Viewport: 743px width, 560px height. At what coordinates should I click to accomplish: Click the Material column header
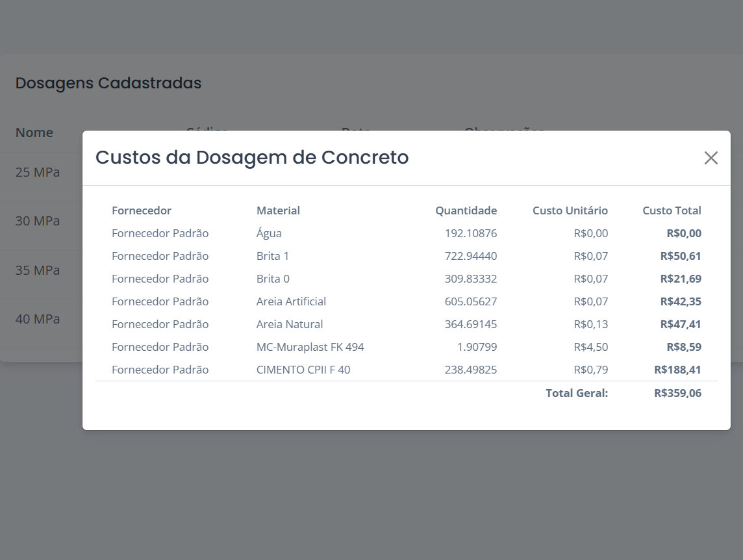point(278,210)
